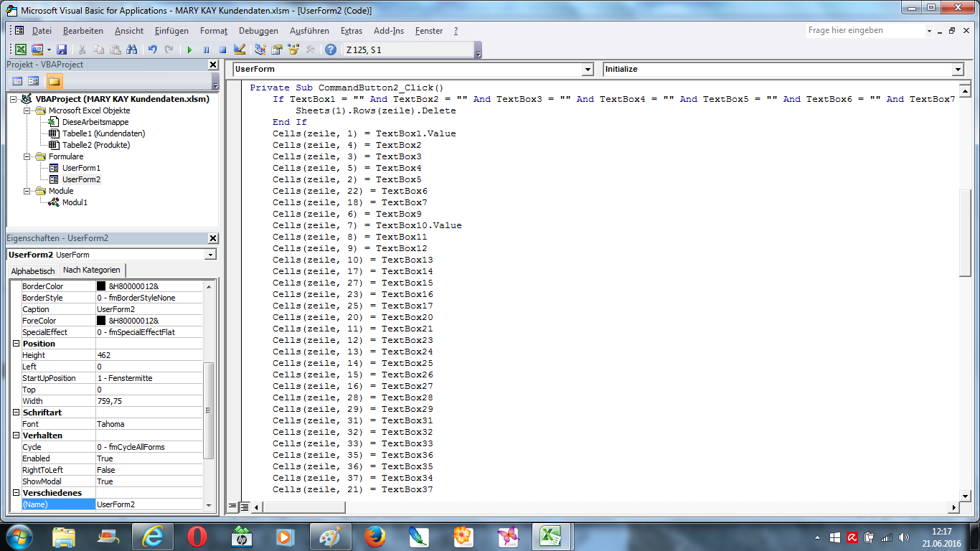The image size is (980, 551).
Task: Open Excel from the taskbar
Action: (x=550, y=537)
